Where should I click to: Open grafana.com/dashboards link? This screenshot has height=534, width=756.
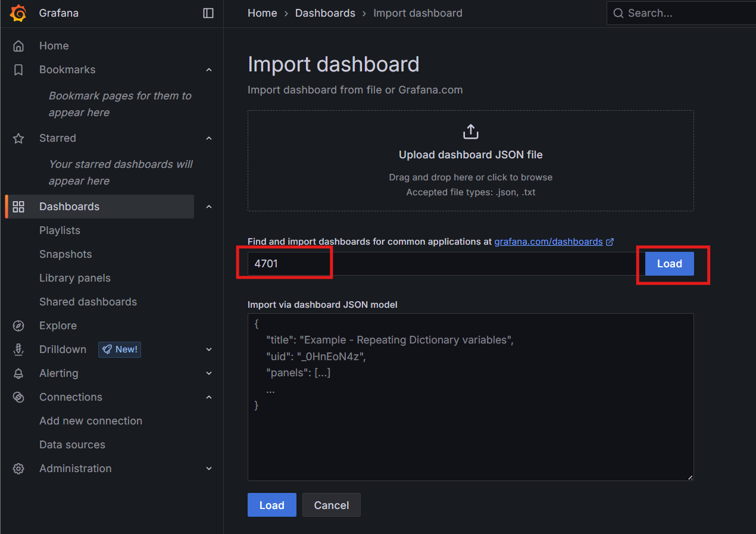pyautogui.click(x=549, y=242)
